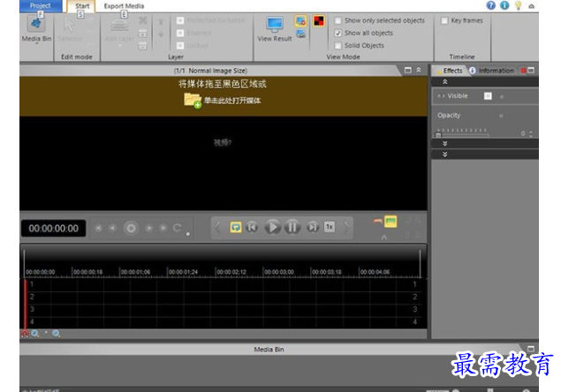Pause playback with the Pause button

(292, 227)
